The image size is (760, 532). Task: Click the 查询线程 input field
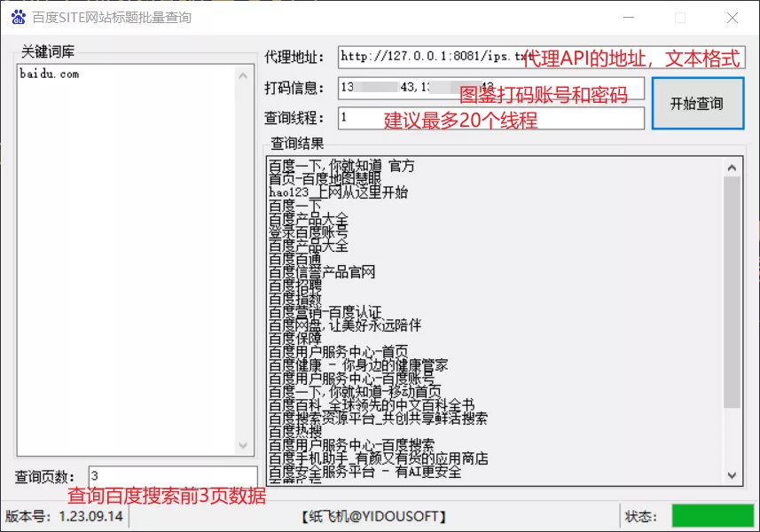click(491, 118)
